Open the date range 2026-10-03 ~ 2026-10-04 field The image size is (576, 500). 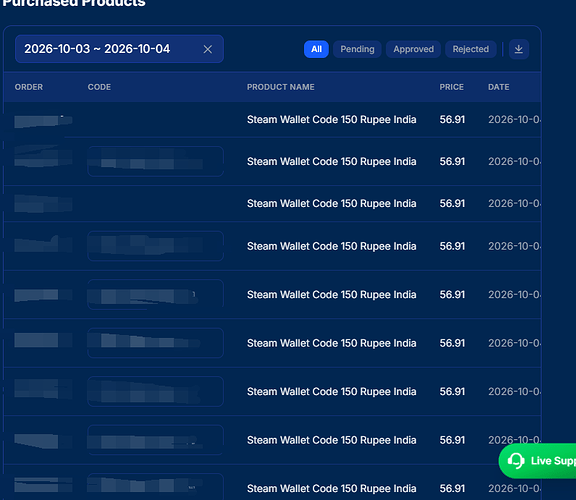pos(119,49)
